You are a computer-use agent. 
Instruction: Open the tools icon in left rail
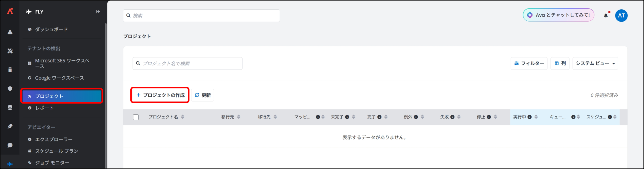click(x=10, y=51)
